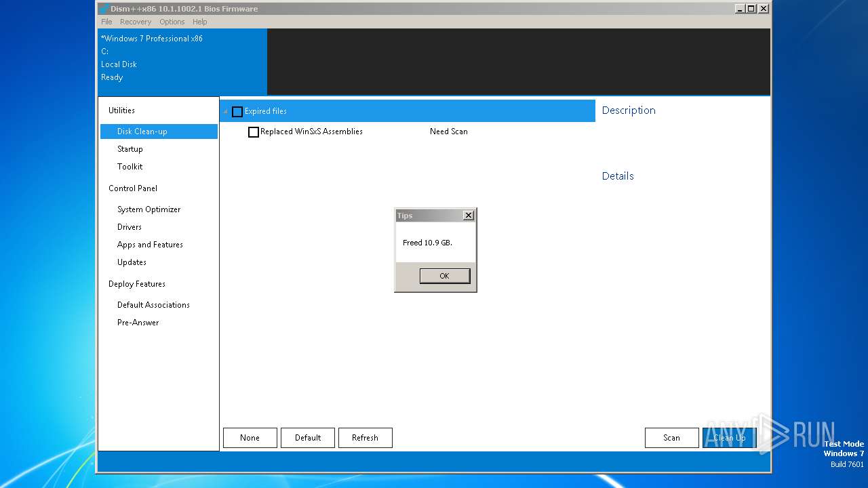
Task: Click the Description heading
Action: 629,110
